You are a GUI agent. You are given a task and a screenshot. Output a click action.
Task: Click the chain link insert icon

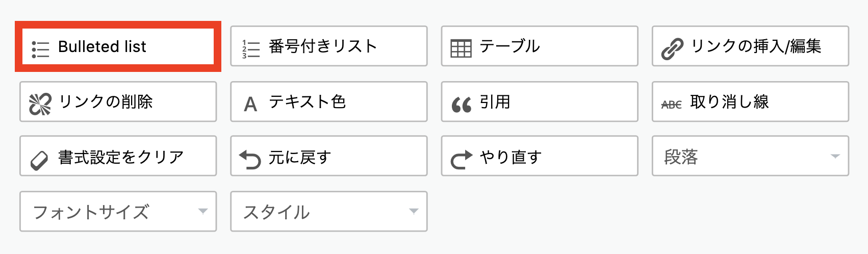pyautogui.click(x=672, y=49)
